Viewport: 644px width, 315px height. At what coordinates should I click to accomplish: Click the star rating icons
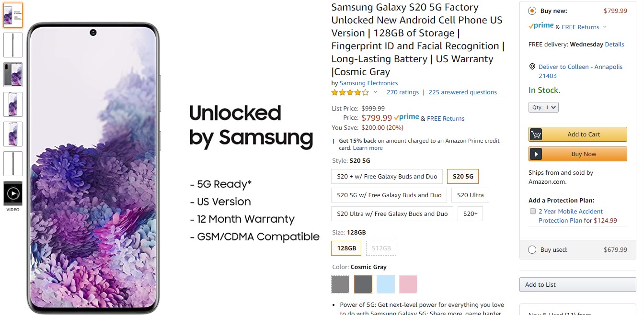point(350,92)
